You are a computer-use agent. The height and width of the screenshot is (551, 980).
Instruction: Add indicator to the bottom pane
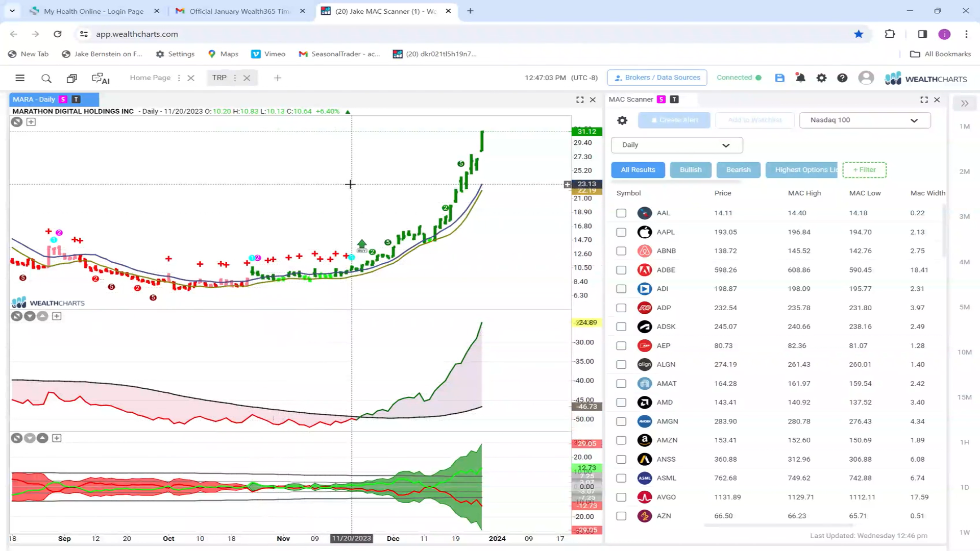click(57, 438)
